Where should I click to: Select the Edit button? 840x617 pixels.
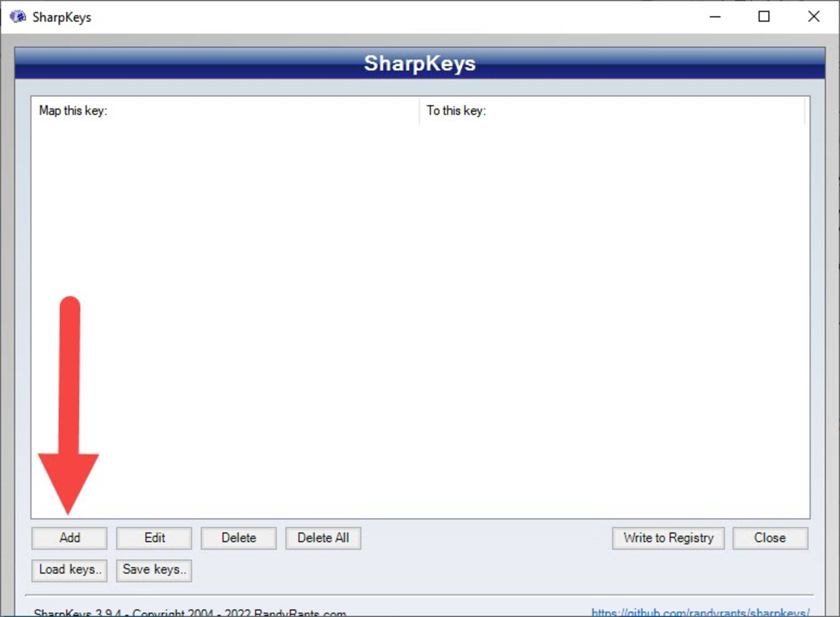tap(154, 538)
